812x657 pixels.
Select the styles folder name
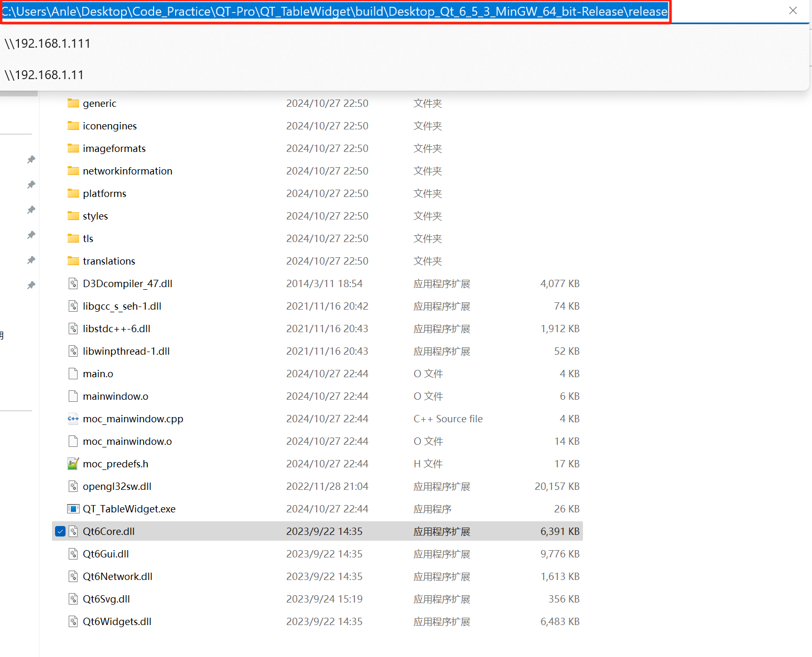95,216
